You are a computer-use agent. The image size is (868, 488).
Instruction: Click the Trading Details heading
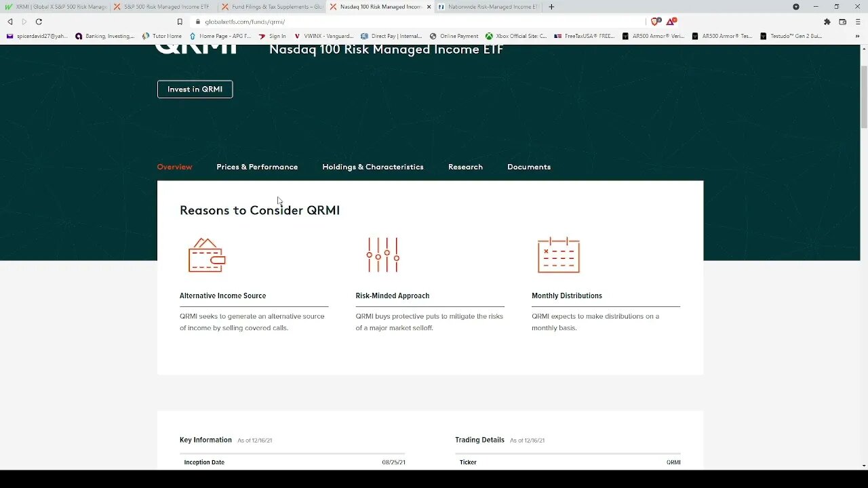point(479,440)
